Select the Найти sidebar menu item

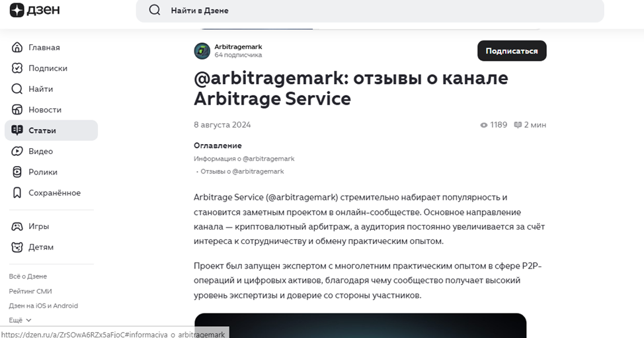point(52,89)
